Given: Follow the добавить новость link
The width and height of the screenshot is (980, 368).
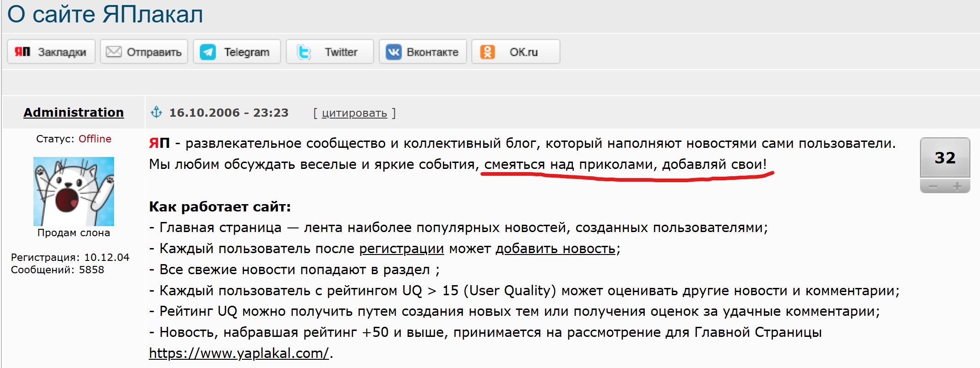Looking at the screenshot, I should coord(555,249).
